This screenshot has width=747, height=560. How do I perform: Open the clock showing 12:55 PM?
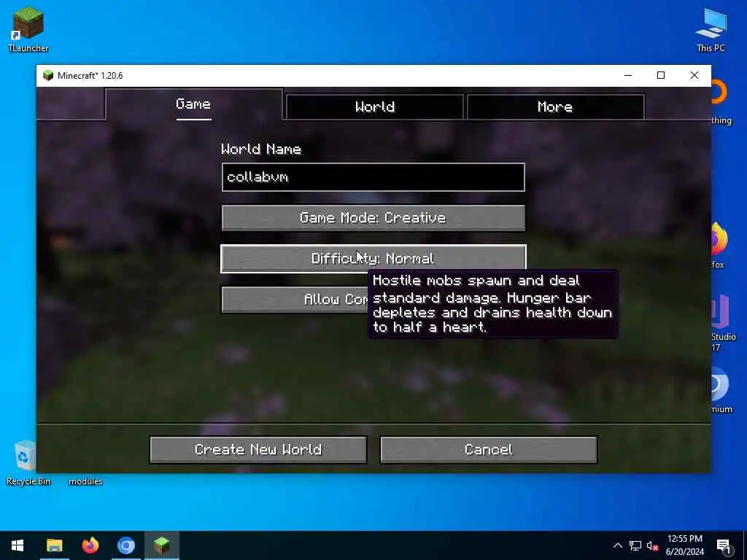[684, 545]
